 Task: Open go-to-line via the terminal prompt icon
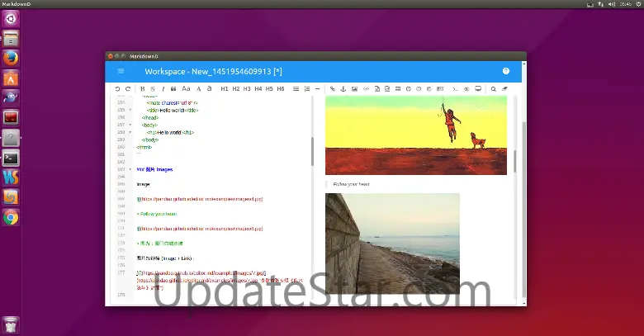point(455,88)
